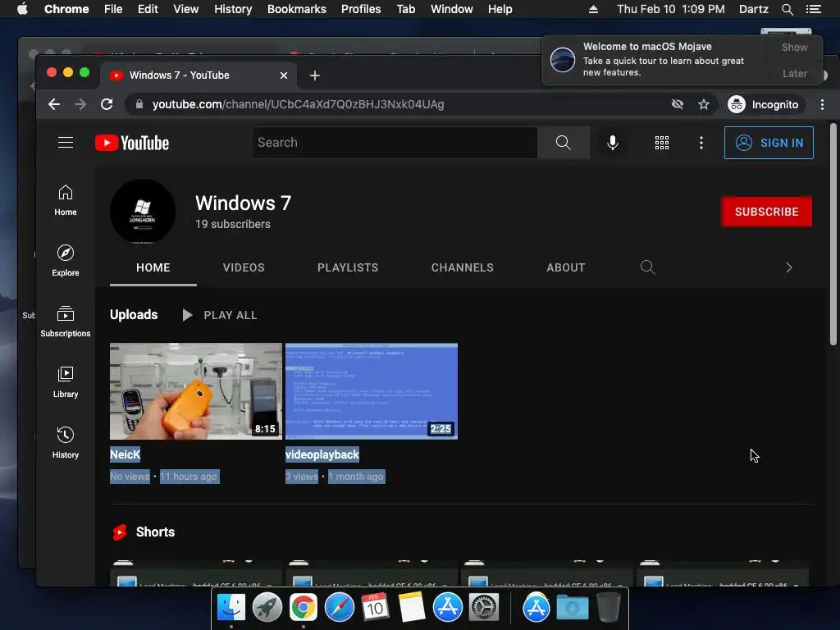Open Finder from the Dock
This screenshot has height=630, width=840.
tap(231, 608)
